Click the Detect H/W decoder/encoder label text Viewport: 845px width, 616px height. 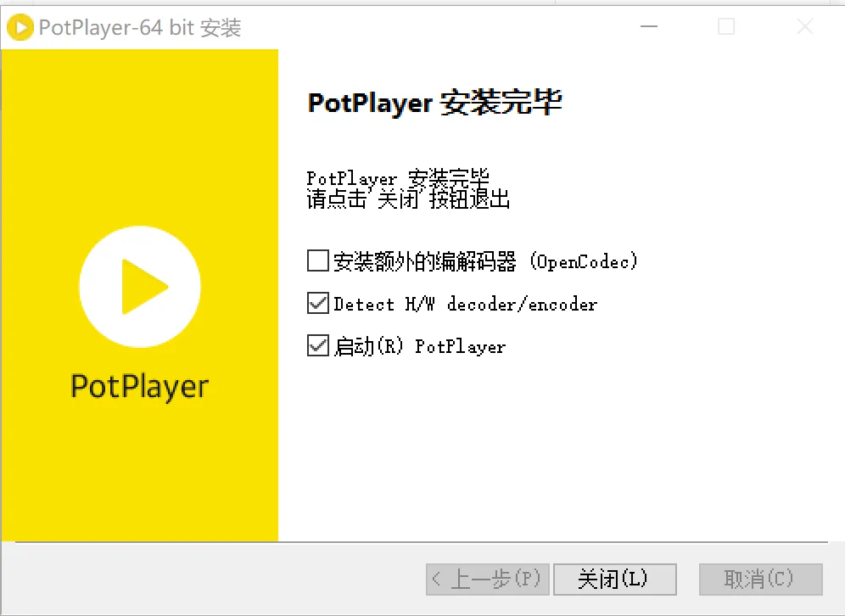465,304
